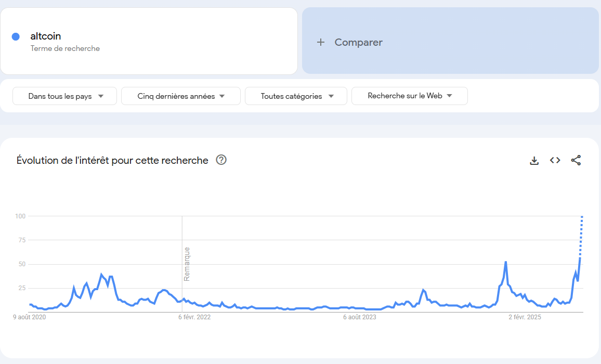The width and height of the screenshot is (601, 364).
Task: Open the 'Toutes catégories' dropdown
Action: pos(296,96)
